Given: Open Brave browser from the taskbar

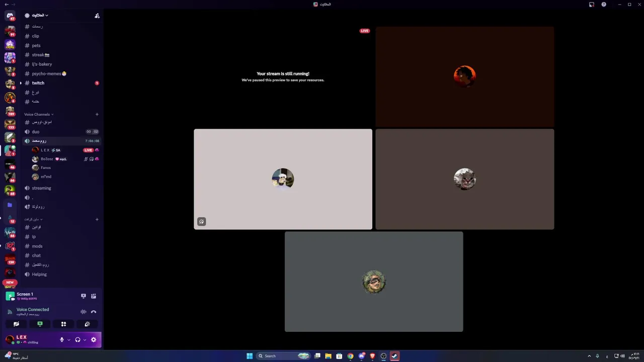Looking at the screenshot, I should tap(372, 356).
